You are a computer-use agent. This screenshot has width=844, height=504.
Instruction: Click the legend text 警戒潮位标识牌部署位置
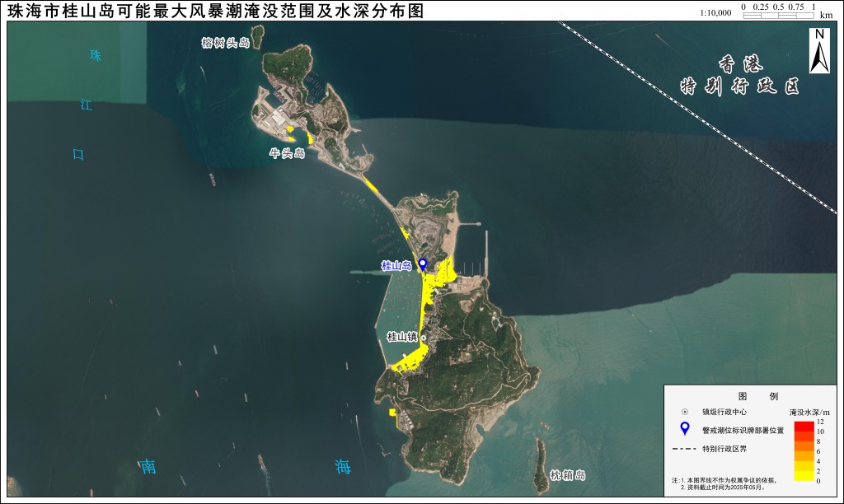point(743,431)
